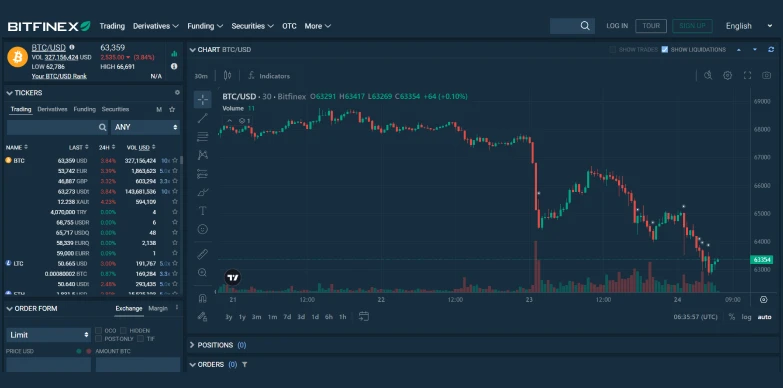This screenshot has height=388, width=783.
Task: Go to the OTC page
Action: [x=289, y=26]
